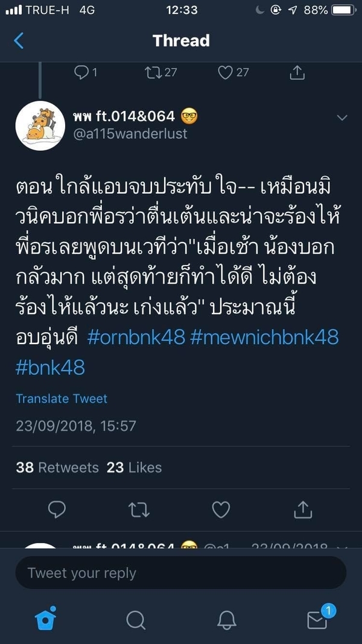Tap the Translate Tweet link
Screen dimensions: 362x644
[62, 398]
